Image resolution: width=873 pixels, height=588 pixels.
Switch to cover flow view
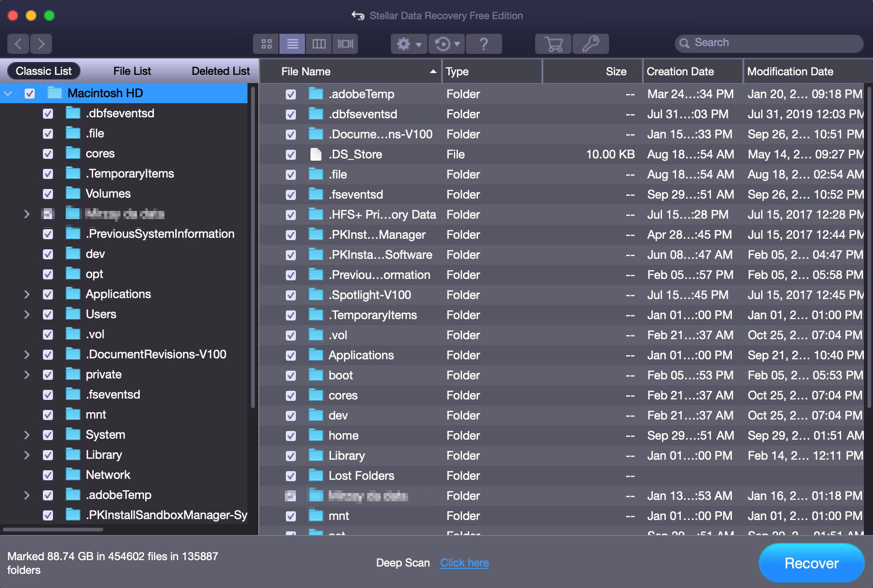345,44
